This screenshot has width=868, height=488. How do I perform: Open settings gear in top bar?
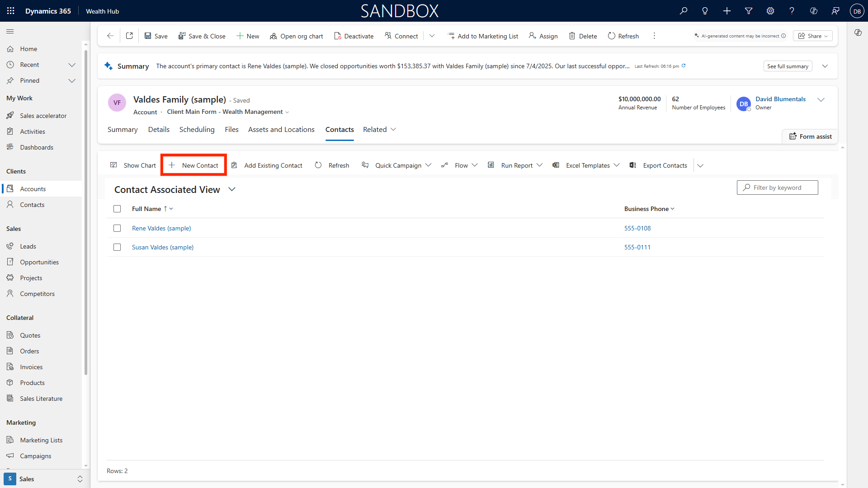click(770, 11)
